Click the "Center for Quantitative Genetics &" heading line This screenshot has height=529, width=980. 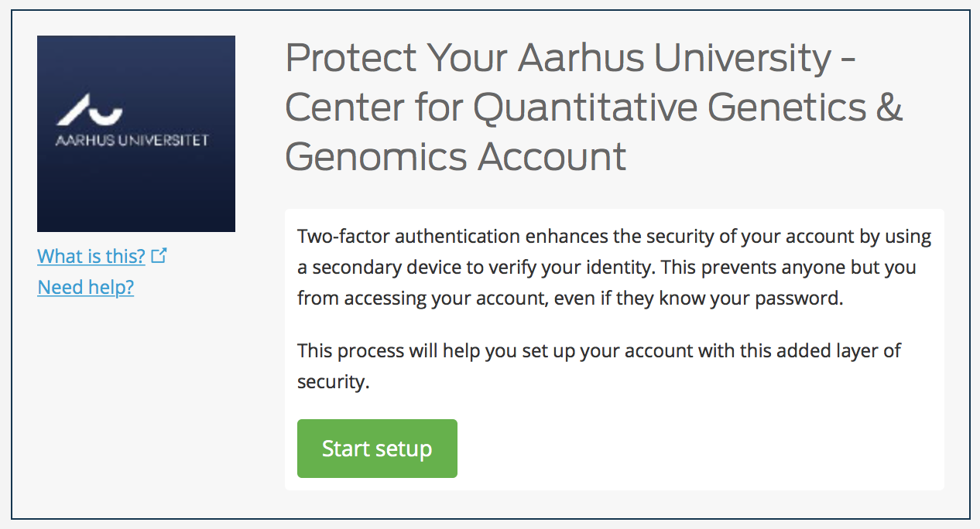[594, 108]
